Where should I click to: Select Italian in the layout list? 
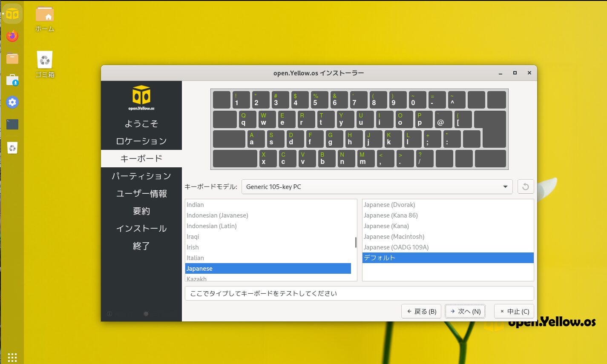[195, 258]
